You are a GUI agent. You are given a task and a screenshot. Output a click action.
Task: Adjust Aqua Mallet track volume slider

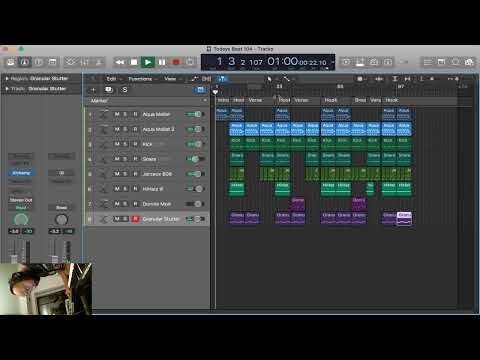[195, 114]
